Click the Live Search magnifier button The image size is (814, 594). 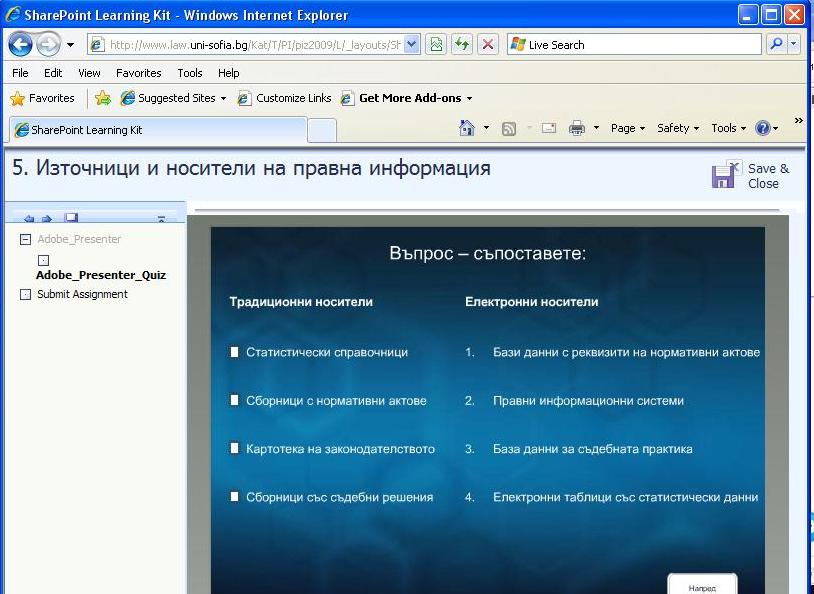(x=775, y=45)
